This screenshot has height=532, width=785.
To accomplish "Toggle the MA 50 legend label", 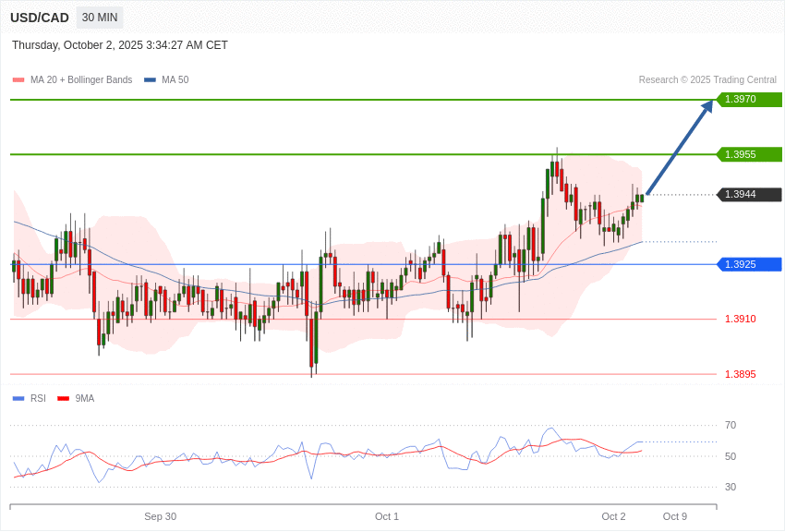I will click(175, 80).
